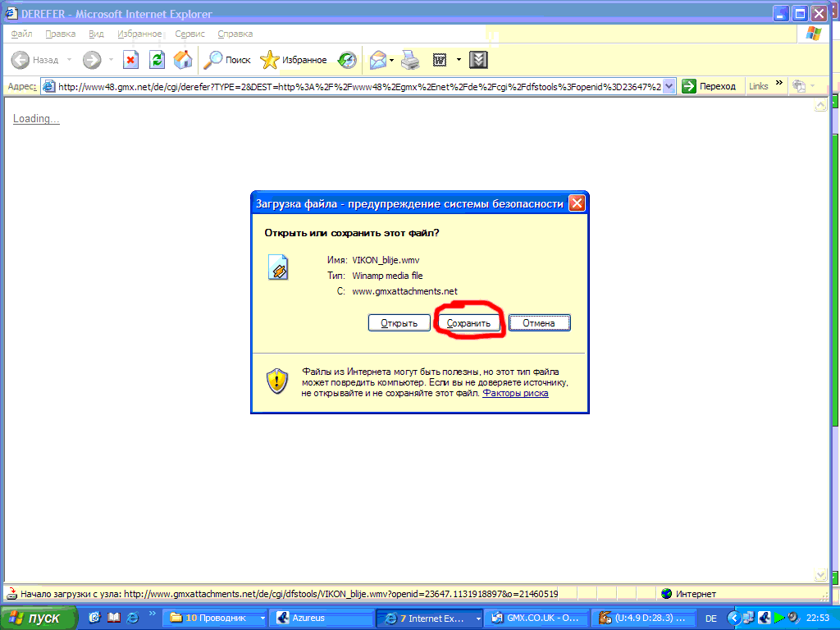Go to the Home page icon
This screenshot has width=840, height=630.
pos(182,60)
